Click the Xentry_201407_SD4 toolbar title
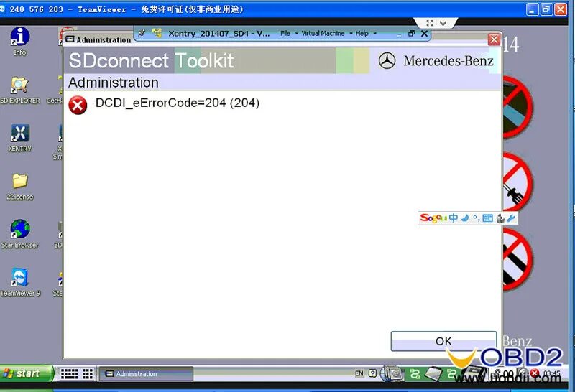The height and width of the screenshot is (392, 575). (x=219, y=34)
